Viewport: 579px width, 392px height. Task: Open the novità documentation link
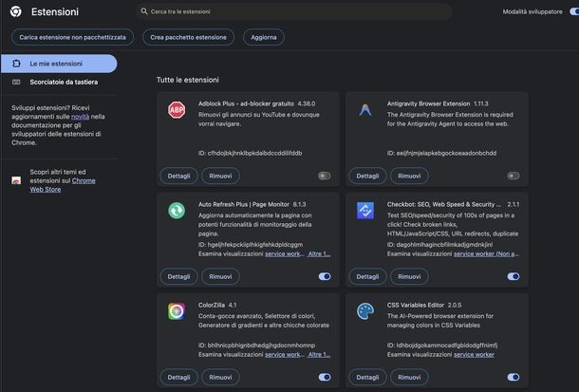click(80, 117)
